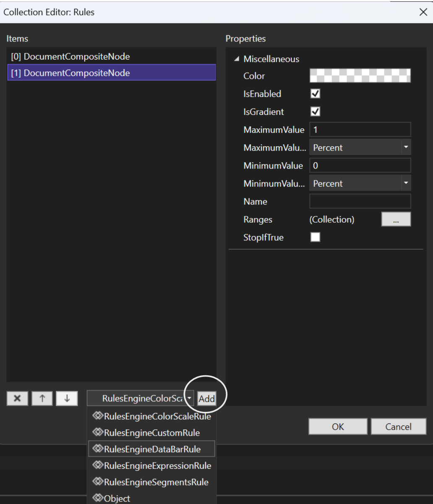Confirm with the OK button
The image size is (433, 504).
pyautogui.click(x=338, y=427)
